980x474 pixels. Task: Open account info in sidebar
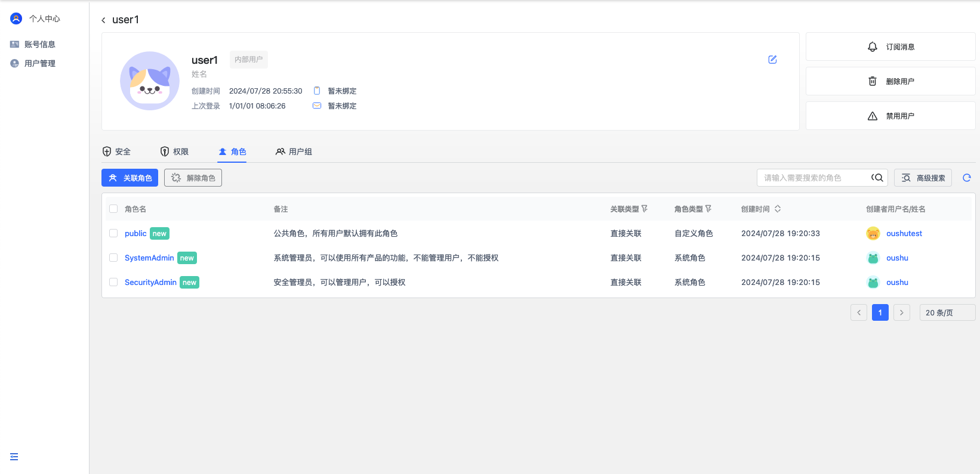point(33,44)
